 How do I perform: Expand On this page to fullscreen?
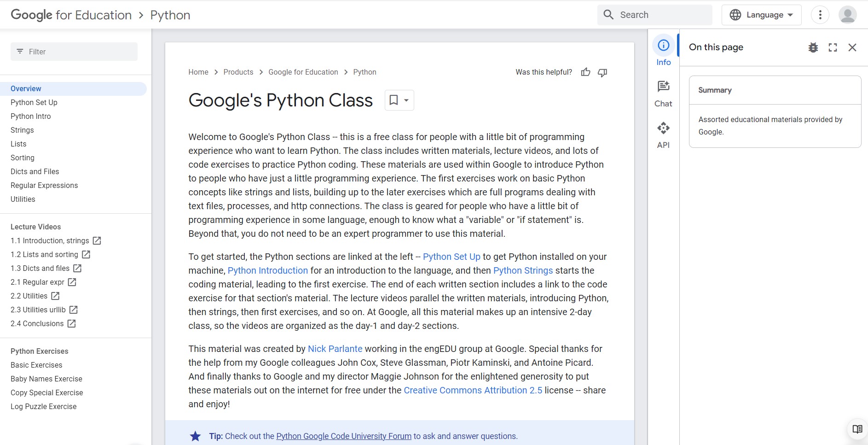coord(833,47)
